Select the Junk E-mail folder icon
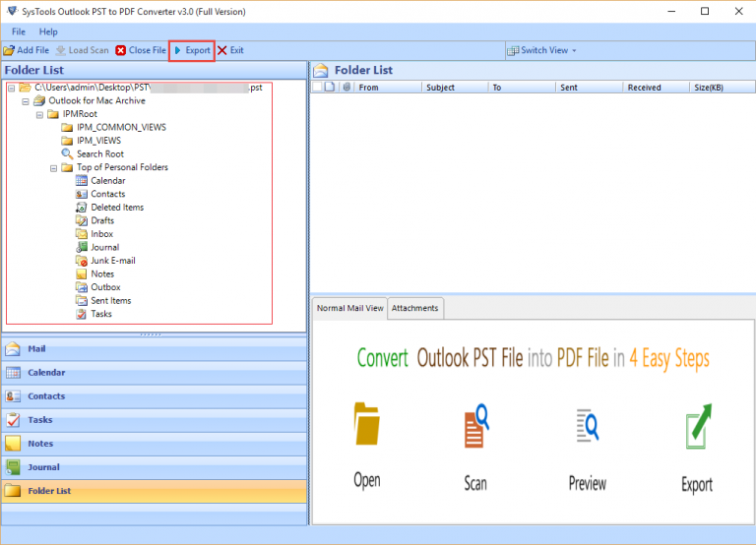Image resolution: width=756 pixels, height=545 pixels. click(82, 261)
